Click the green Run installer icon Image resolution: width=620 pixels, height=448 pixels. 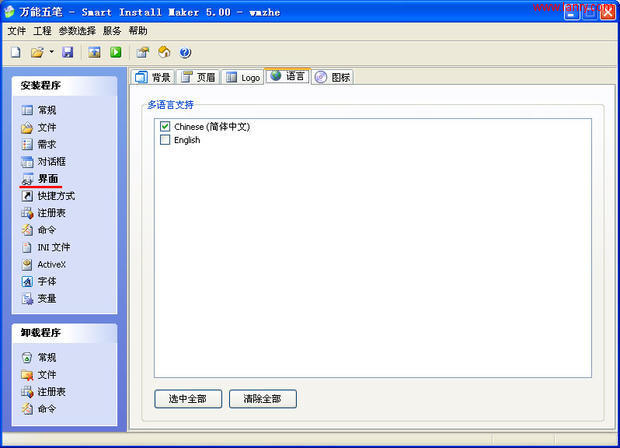point(116,52)
